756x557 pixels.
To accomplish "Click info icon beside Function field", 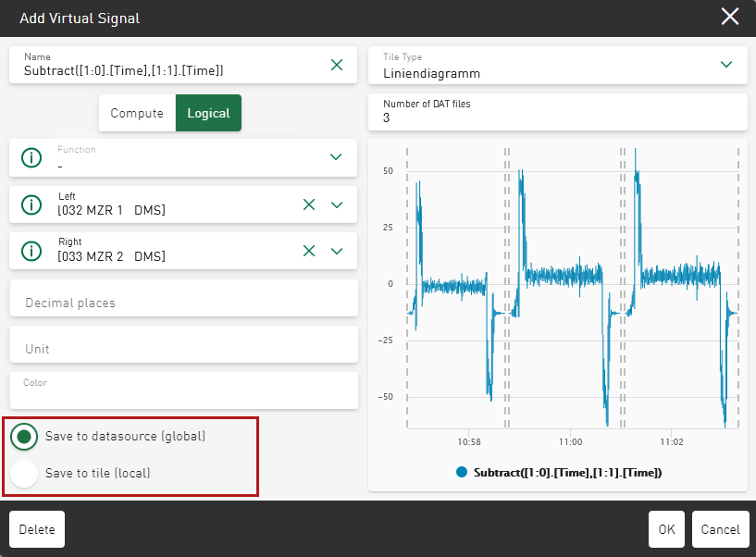I will coord(32,157).
